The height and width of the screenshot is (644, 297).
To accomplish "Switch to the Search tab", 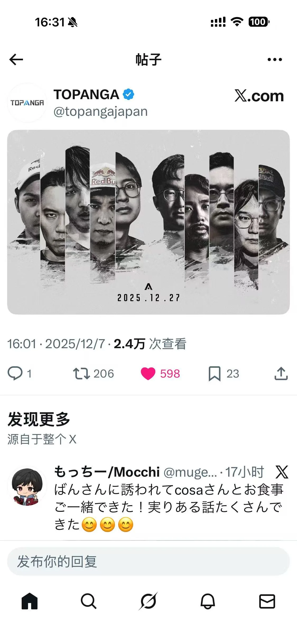I will pos(89,601).
